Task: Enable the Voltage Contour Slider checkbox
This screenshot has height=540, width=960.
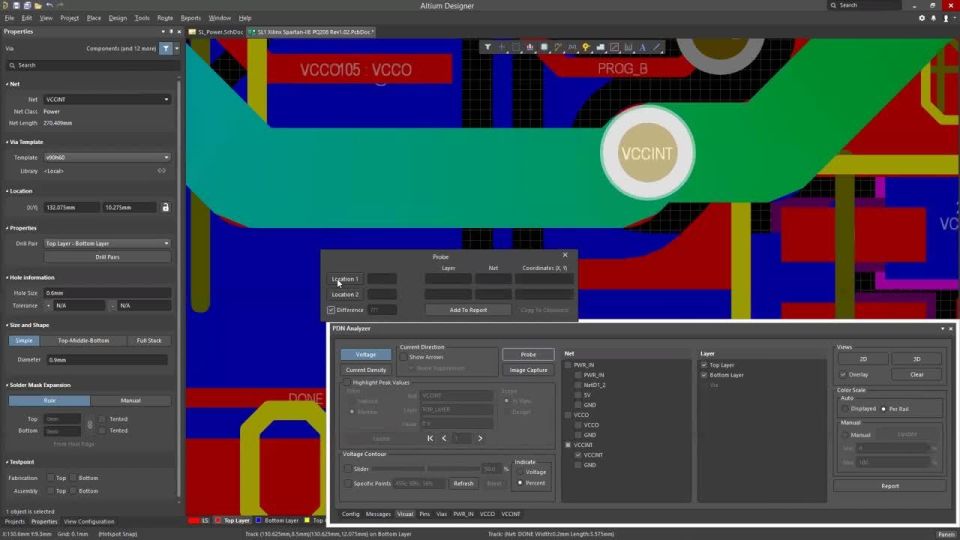Action: tap(348, 469)
